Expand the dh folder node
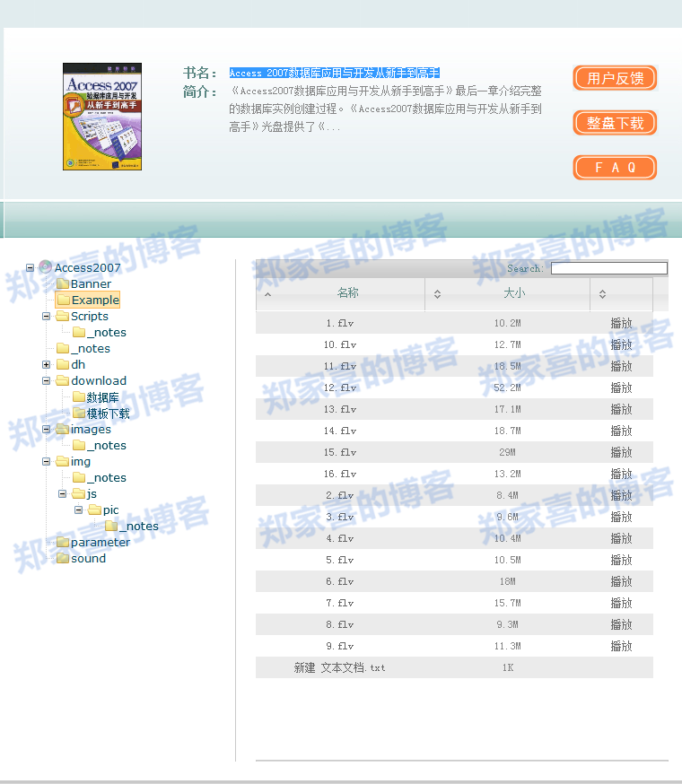The image size is (682, 784). pyautogui.click(x=46, y=364)
